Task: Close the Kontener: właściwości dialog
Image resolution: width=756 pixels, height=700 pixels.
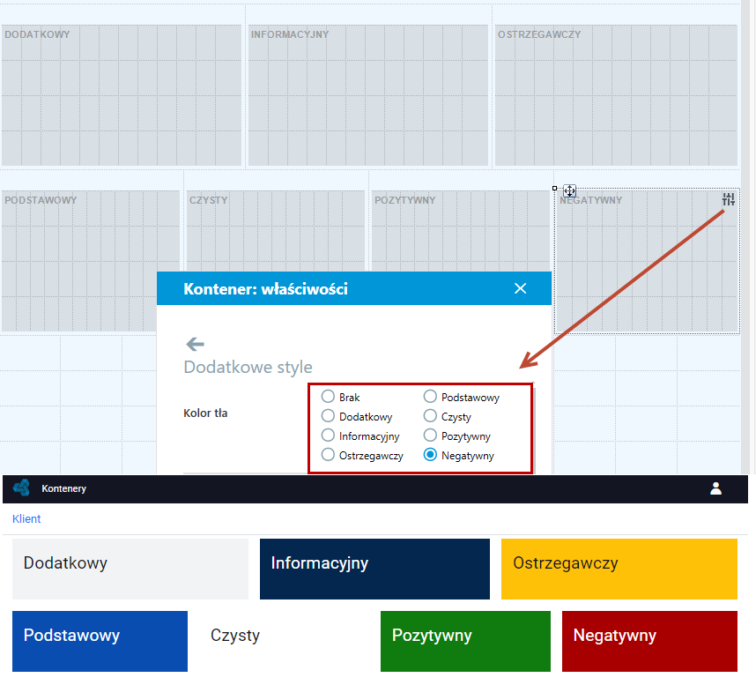Action: click(520, 288)
